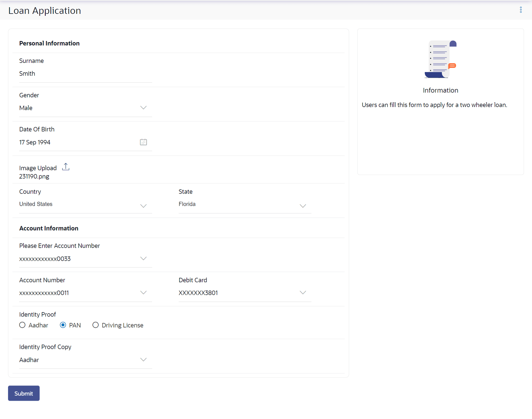The width and height of the screenshot is (532, 419).
Task: Click the Personal Information section header
Action: 49,43
